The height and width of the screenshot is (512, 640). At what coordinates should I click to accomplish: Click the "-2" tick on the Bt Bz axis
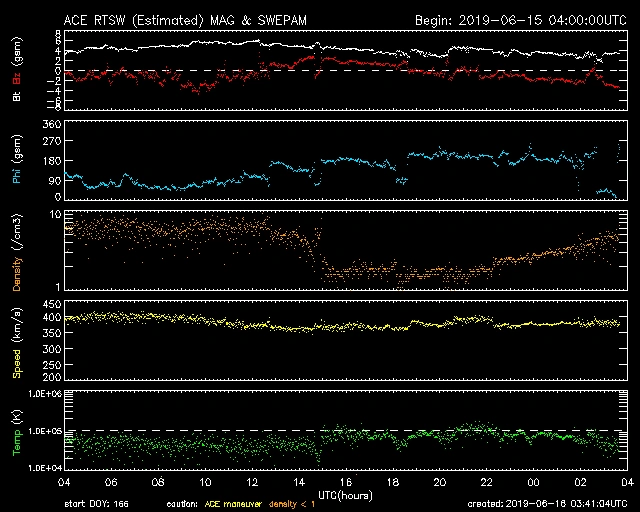coord(54,81)
